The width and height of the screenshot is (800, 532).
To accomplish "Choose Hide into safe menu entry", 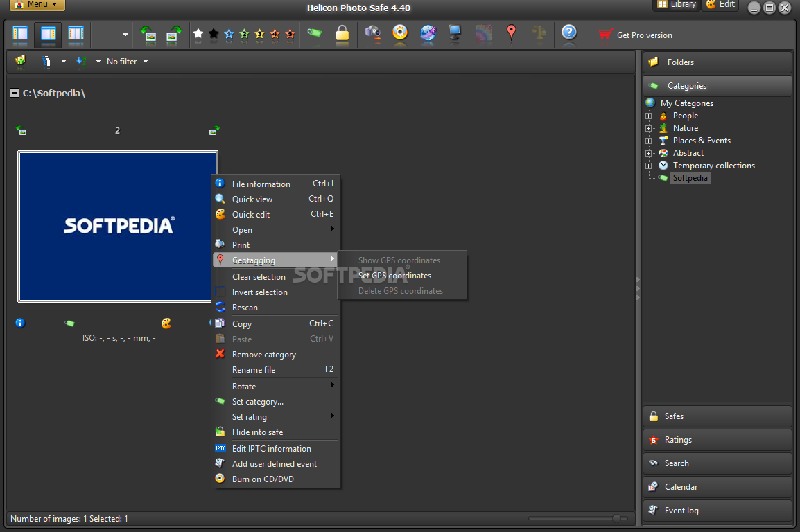I will pos(275,432).
